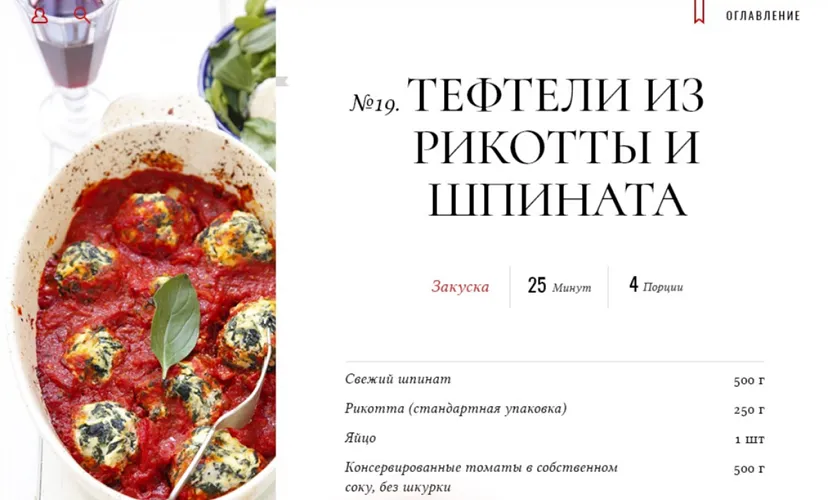Click the red bookmark ribbon icon
Image resolution: width=828 pixels, height=500 pixels.
coord(699,12)
